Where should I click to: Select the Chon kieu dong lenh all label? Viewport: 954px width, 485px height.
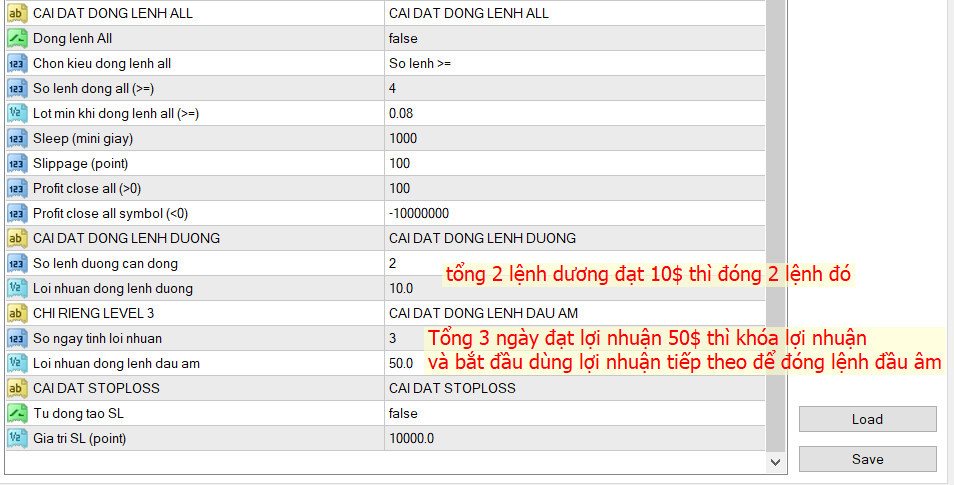pyautogui.click(x=102, y=63)
